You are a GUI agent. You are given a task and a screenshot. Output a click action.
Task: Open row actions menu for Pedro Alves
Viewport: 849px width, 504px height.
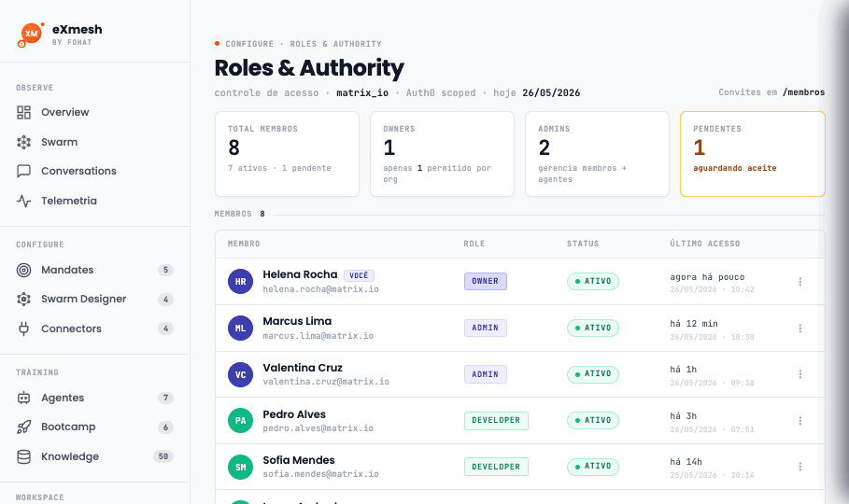click(x=799, y=421)
